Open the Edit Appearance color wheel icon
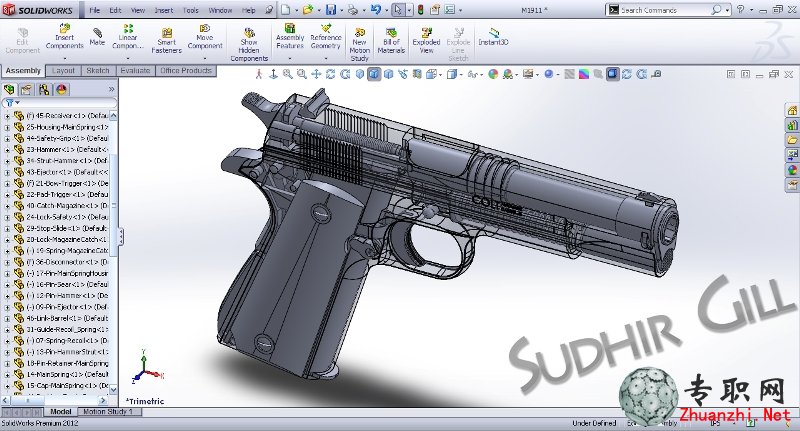This screenshot has width=800, height=431. tap(493, 74)
